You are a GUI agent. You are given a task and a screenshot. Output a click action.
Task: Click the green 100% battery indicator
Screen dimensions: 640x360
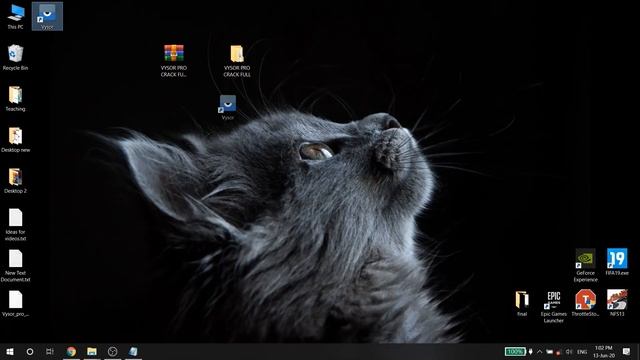click(x=515, y=351)
